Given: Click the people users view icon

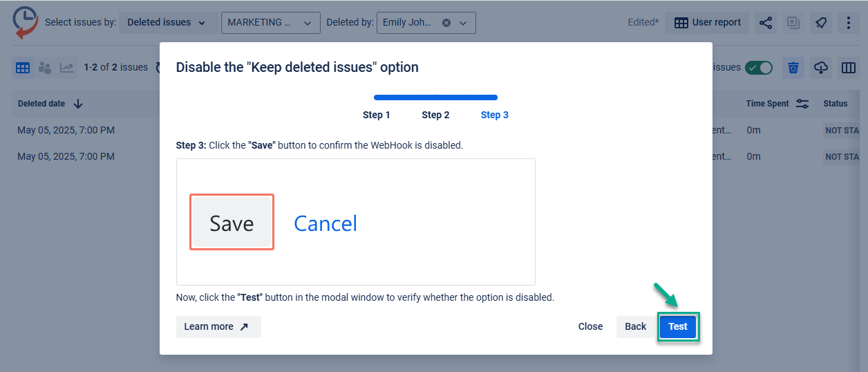Looking at the screenshot, I should click(x=45, y=68).
